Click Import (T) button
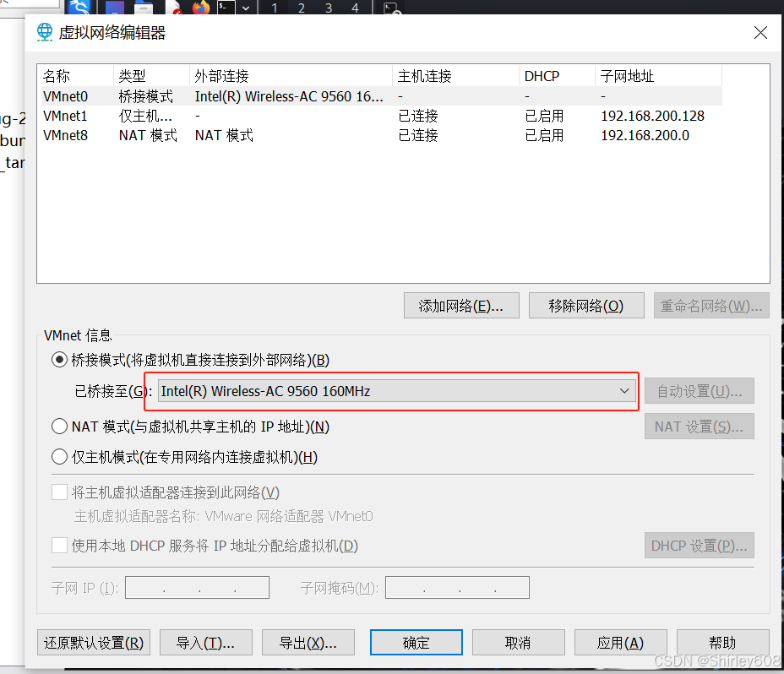 [x=206, y=643]
